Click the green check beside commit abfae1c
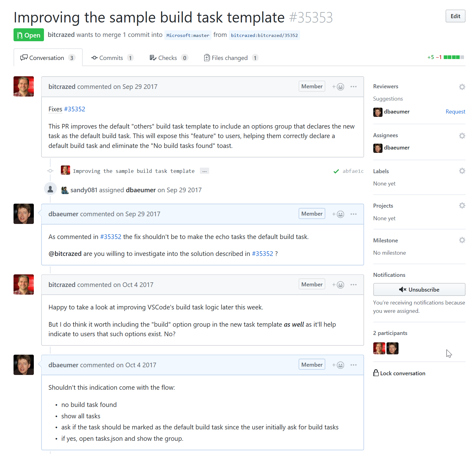Screen dimensions: 476x454 pos(336,171)
